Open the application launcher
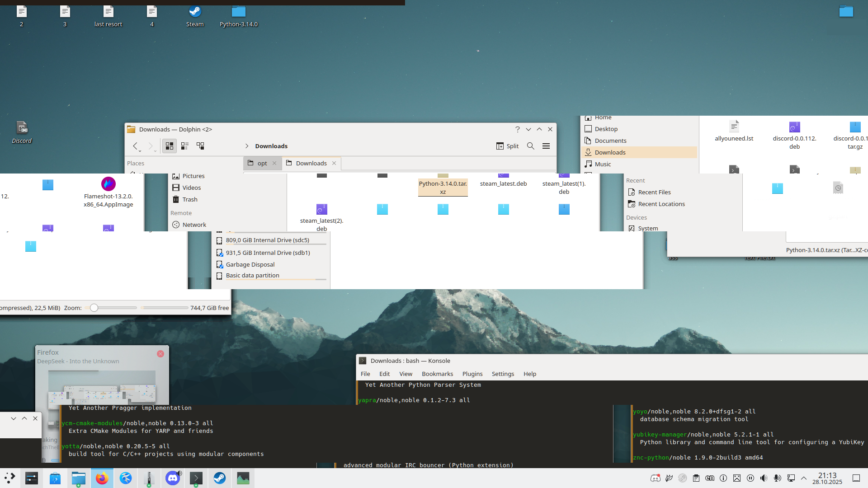 pos(10,478)
